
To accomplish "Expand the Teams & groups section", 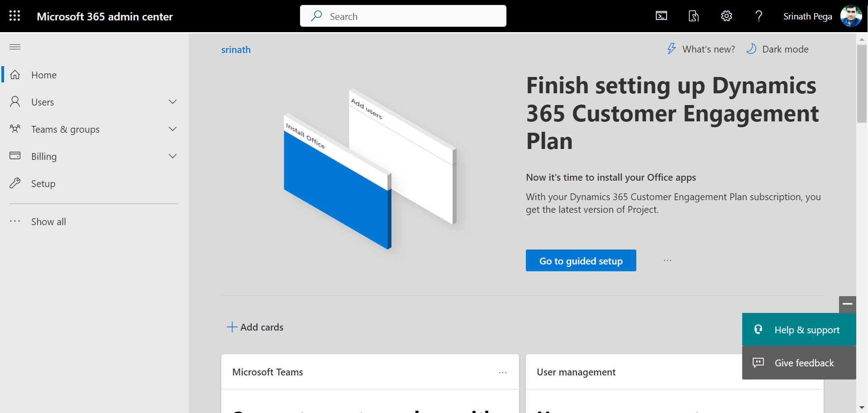I will pos(172,129).
